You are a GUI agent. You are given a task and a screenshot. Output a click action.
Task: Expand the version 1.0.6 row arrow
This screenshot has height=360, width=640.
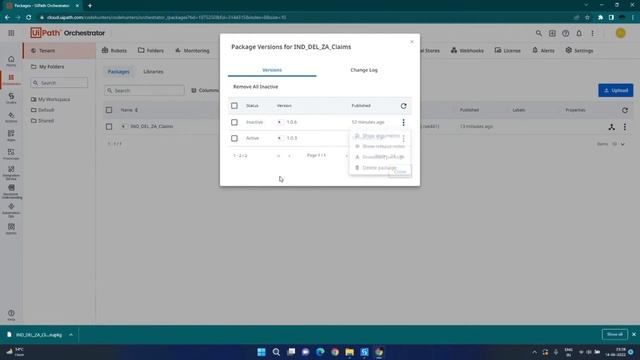pos(280,122)
